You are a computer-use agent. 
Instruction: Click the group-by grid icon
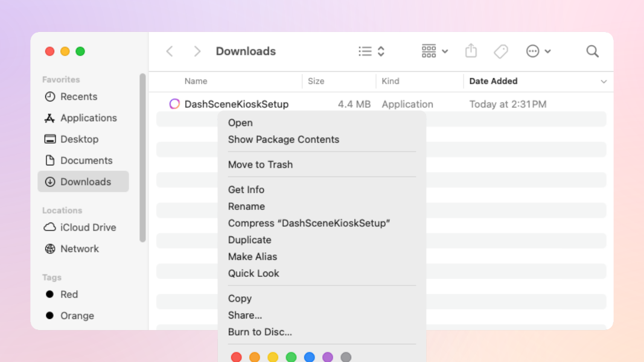429,51
